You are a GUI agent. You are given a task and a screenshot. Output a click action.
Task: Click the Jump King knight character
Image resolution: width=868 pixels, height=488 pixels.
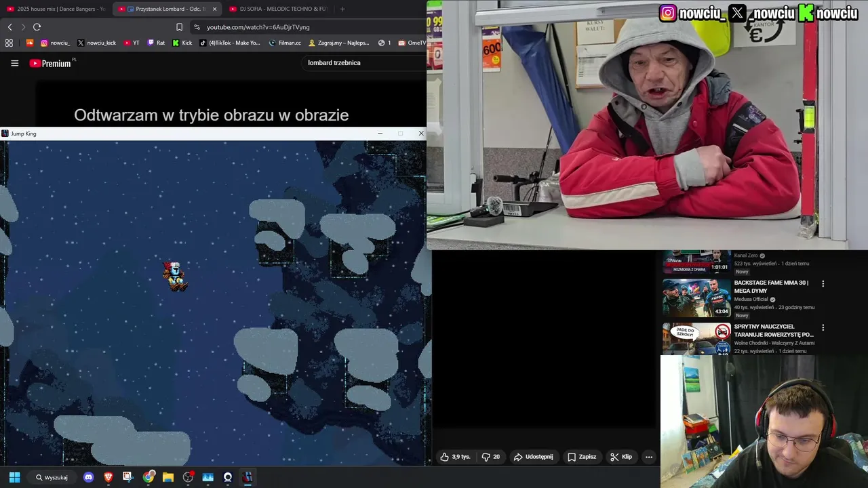pyautogui.click(x=175, y=277)
